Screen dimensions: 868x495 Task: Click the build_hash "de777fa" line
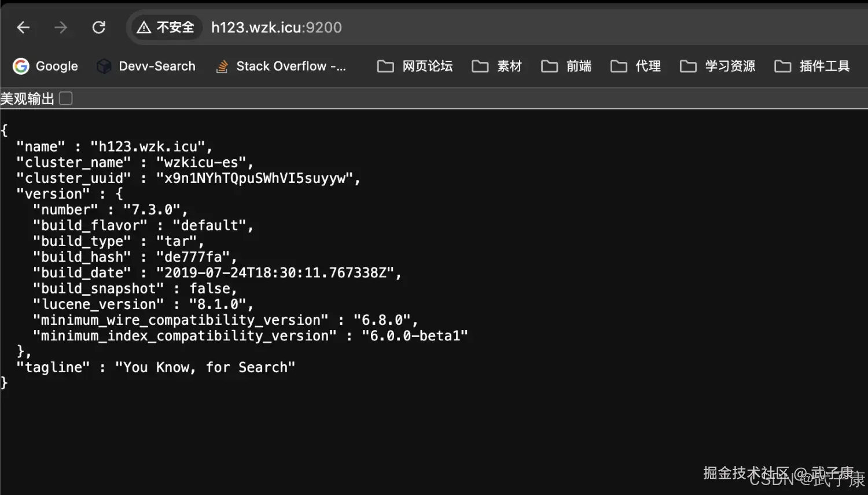pos(135,256)
